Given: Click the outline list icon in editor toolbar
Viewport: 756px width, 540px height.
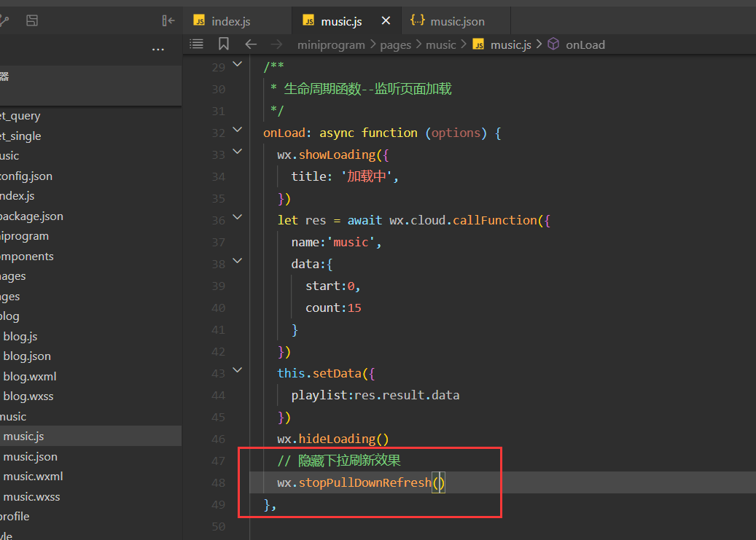Looking at the screenshot, I should click(196, 44).
